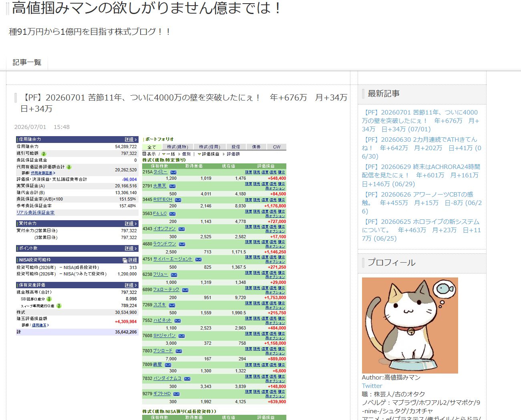This screenshot has width=521, height=420.
Task: Select the CW portfolio tab
Action: tap(277, 147)
